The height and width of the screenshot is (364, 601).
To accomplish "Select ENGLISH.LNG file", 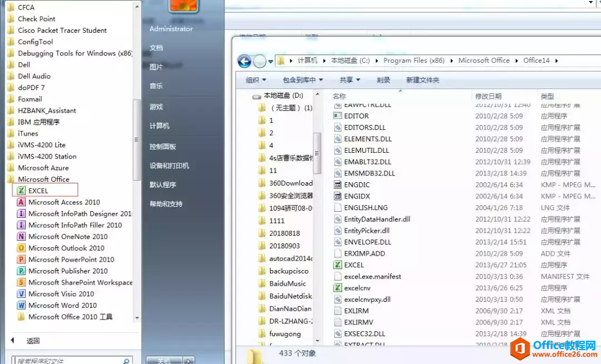I will click(361, 207).
